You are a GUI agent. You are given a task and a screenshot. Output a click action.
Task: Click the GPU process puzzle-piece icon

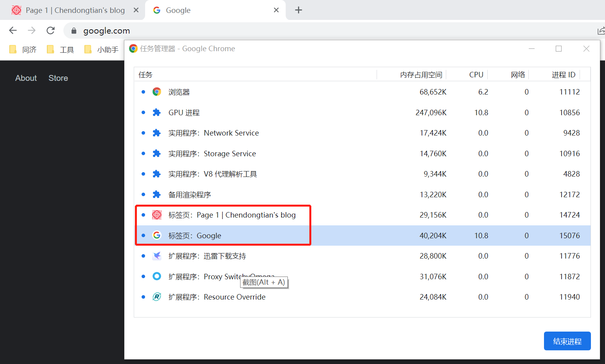[x=157, y=112]
